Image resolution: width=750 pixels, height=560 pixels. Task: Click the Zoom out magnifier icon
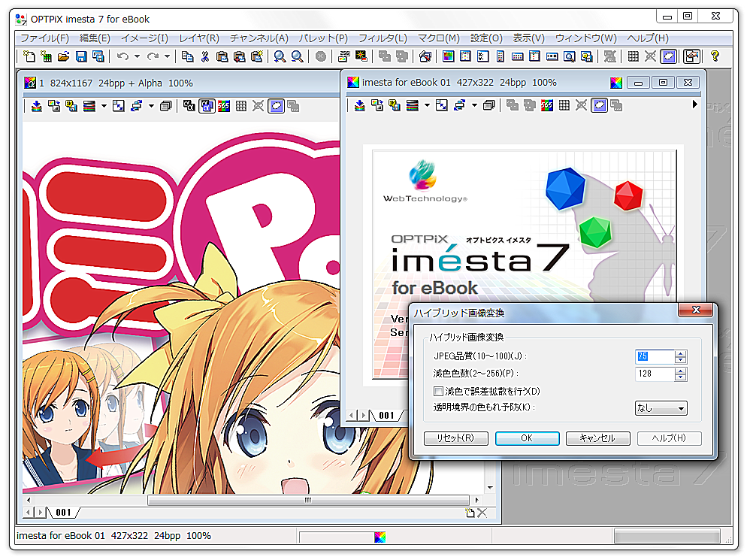point(297,56)
